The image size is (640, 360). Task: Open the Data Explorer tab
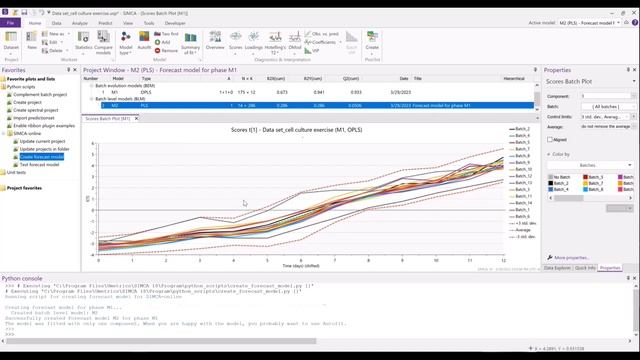(557, 268)
